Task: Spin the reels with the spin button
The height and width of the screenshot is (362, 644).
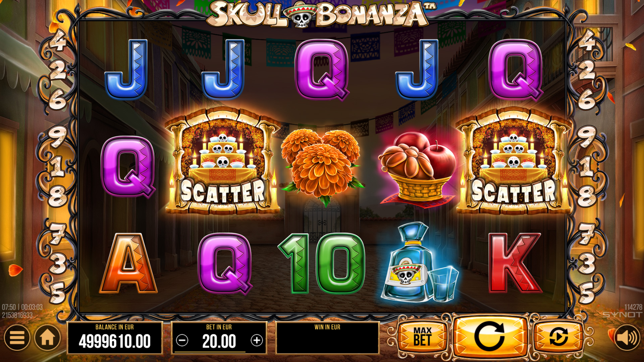Action: [489, 337]
